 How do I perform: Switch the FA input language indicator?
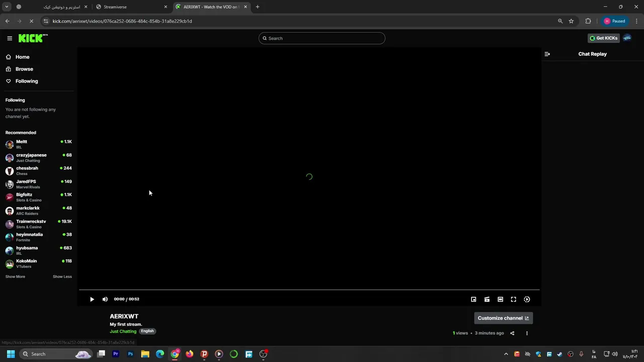tap(594, 354)
